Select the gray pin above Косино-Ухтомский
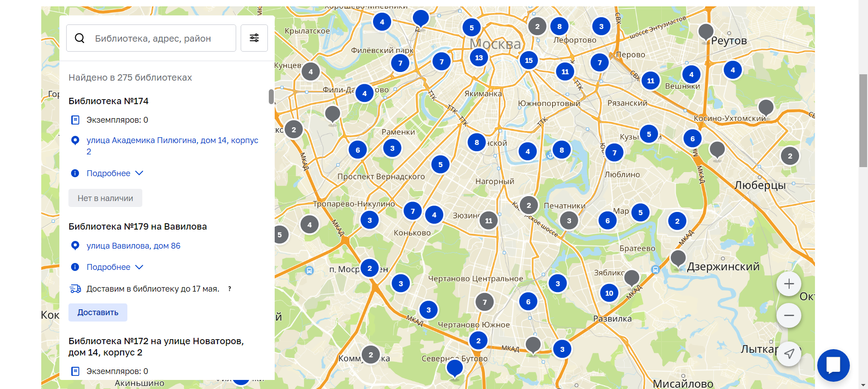 coord(766,109)
